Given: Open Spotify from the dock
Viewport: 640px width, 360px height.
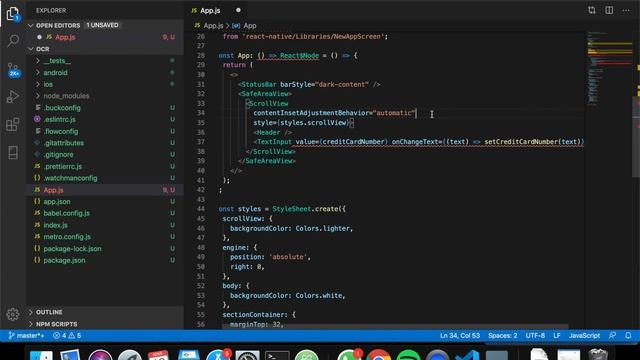Looking at the screenshot, I should (408, 355).
